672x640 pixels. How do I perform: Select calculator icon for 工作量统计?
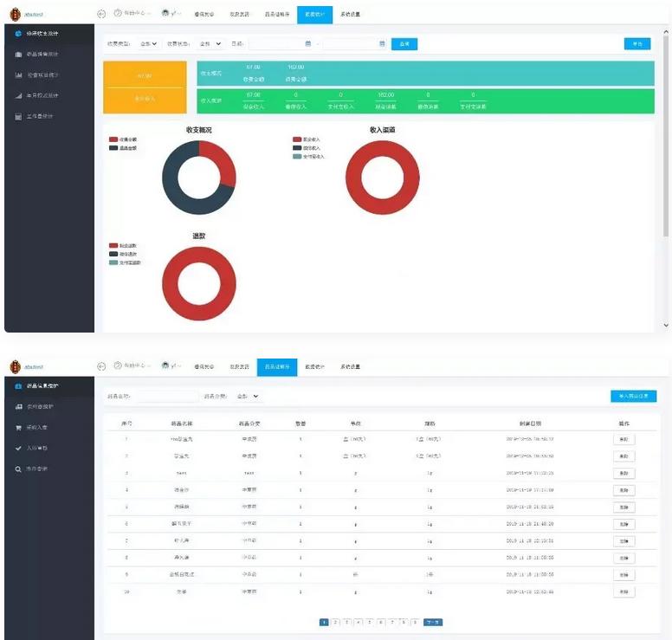18,116
